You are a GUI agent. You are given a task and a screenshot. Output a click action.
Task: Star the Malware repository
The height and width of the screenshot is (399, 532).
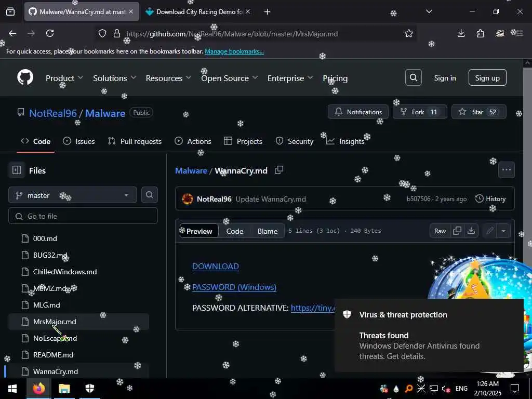point(478,112)
